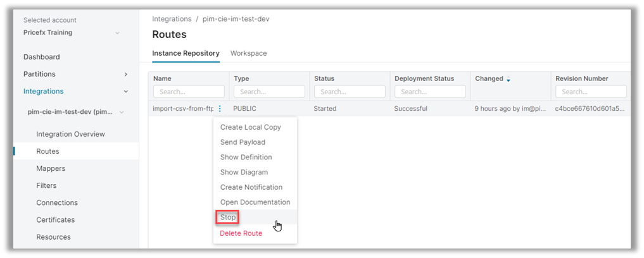Click the sort arrow on Changed column

coord(508,79)
